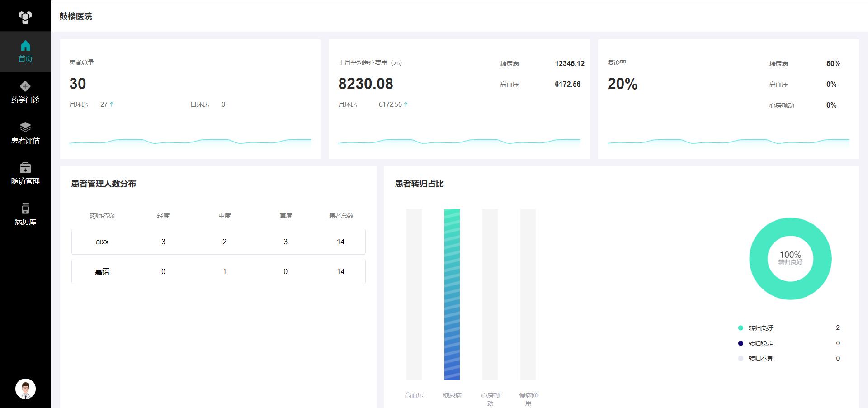The image size is (868, 408).
Task: Select the 患者评估 layers icon
Action: 25,127
